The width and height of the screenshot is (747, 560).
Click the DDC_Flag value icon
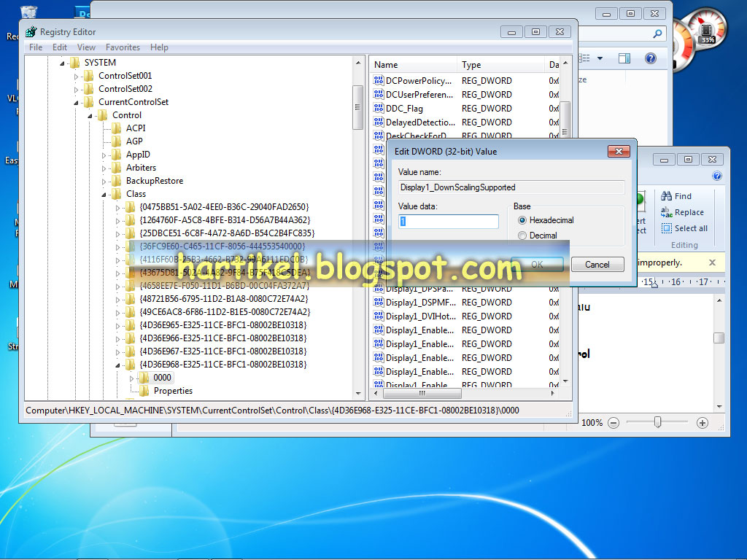(379, 108)
